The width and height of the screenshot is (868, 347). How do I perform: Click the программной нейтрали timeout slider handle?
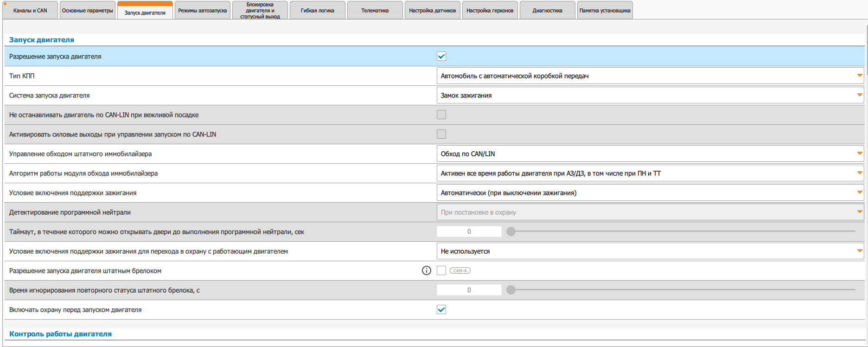click(511, 231)
